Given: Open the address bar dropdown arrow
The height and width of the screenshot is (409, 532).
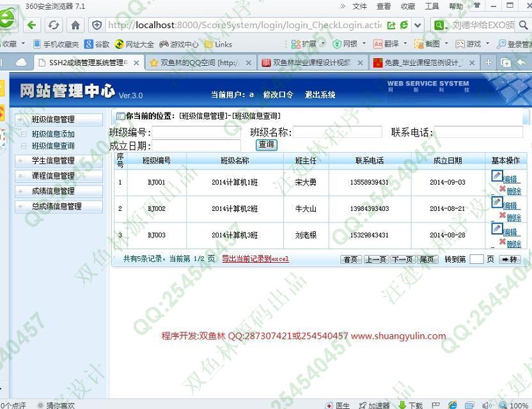Looking at the screenshot, I should [x=418, y=25].
